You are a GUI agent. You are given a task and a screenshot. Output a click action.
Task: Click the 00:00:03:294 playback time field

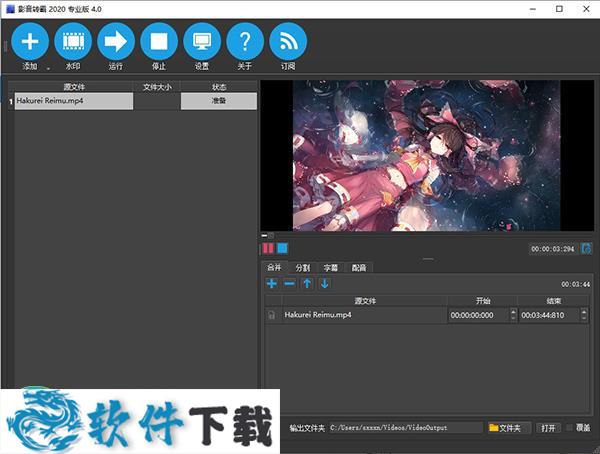(553, 249)
